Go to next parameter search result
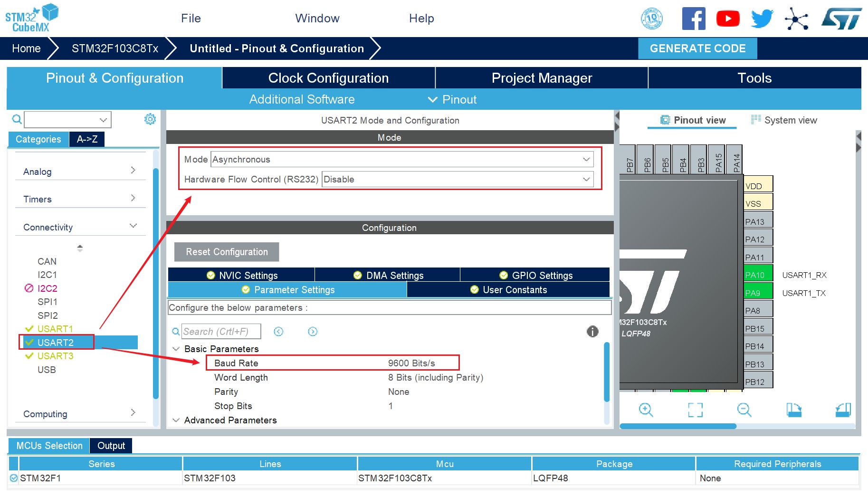This screenshot has height=497, width=868. (x=313, y=332)
